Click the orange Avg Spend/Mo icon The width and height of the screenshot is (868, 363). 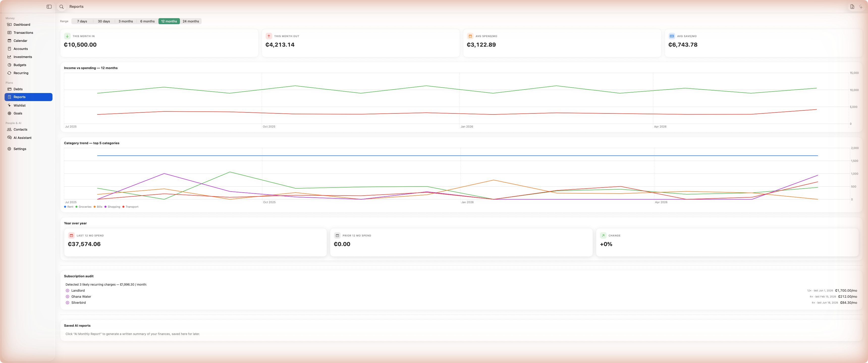coord(470,36)
